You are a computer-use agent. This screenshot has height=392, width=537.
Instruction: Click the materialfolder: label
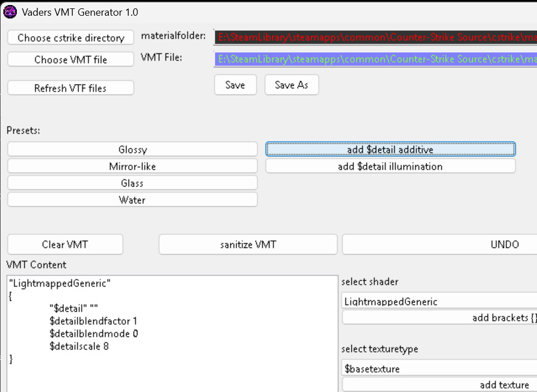[173, 36]
